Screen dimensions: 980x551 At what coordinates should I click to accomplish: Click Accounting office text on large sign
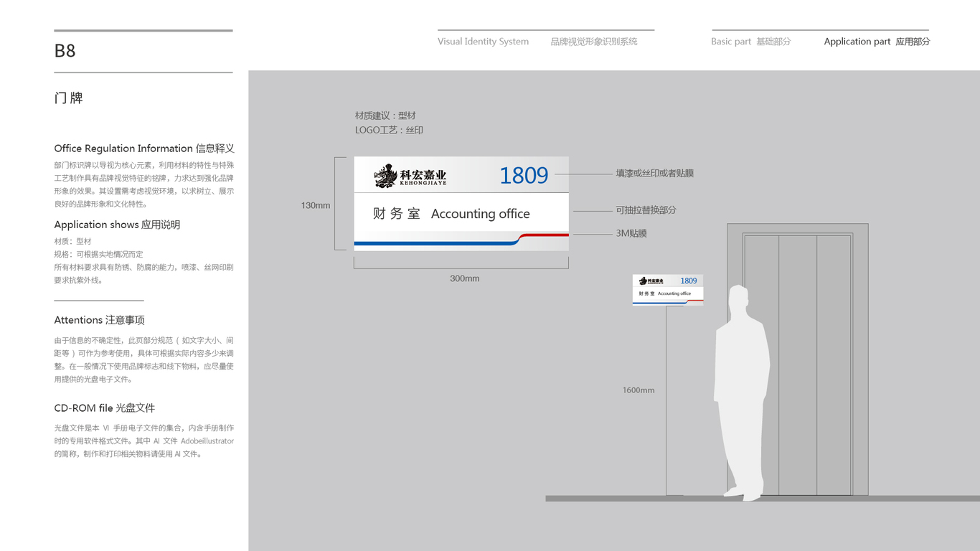tap(480, 214)
